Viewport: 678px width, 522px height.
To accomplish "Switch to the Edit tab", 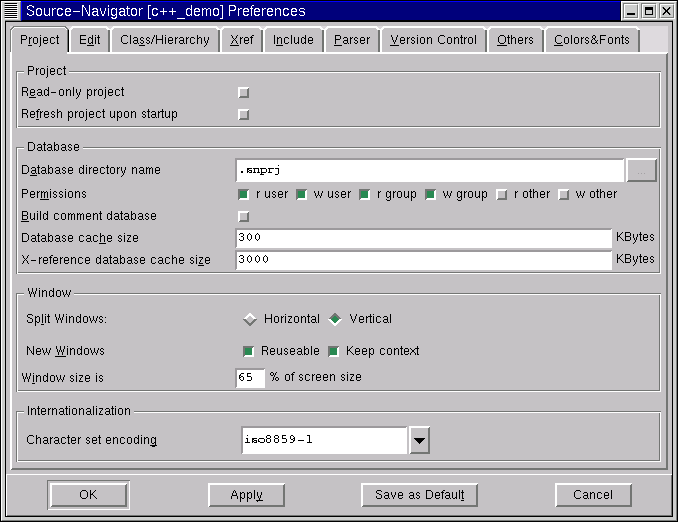I will [90, 40].
